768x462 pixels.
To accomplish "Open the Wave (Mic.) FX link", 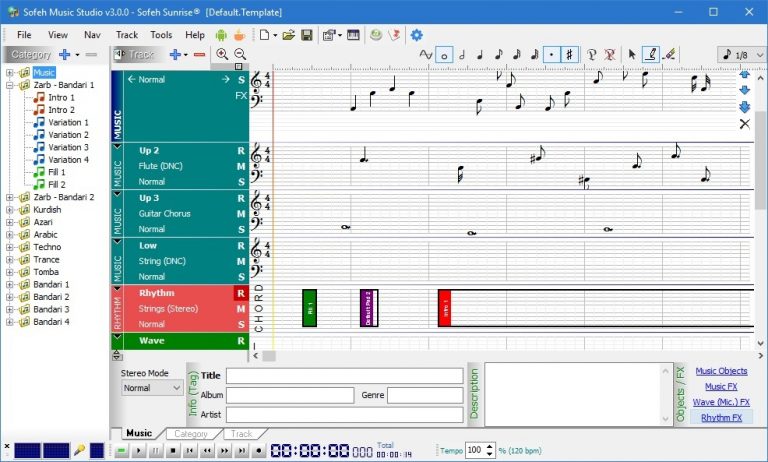I will click(721, 402).
